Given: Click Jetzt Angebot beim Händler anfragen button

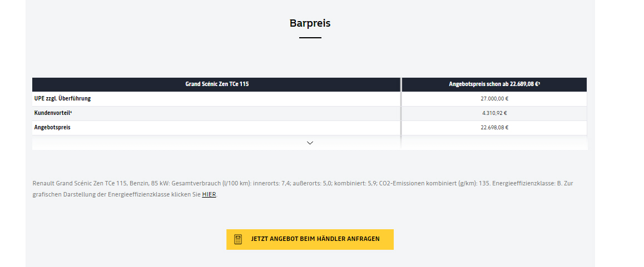Looking at the screenshot, I should click(310, 239).
